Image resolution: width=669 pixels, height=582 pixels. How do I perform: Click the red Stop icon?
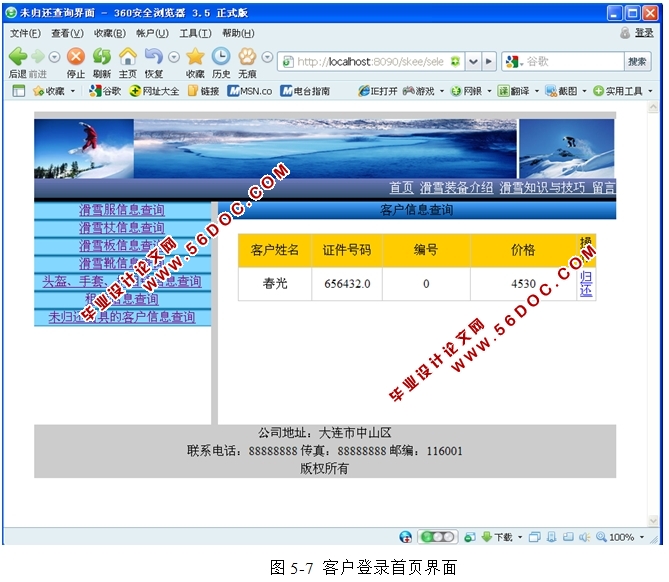76,56
